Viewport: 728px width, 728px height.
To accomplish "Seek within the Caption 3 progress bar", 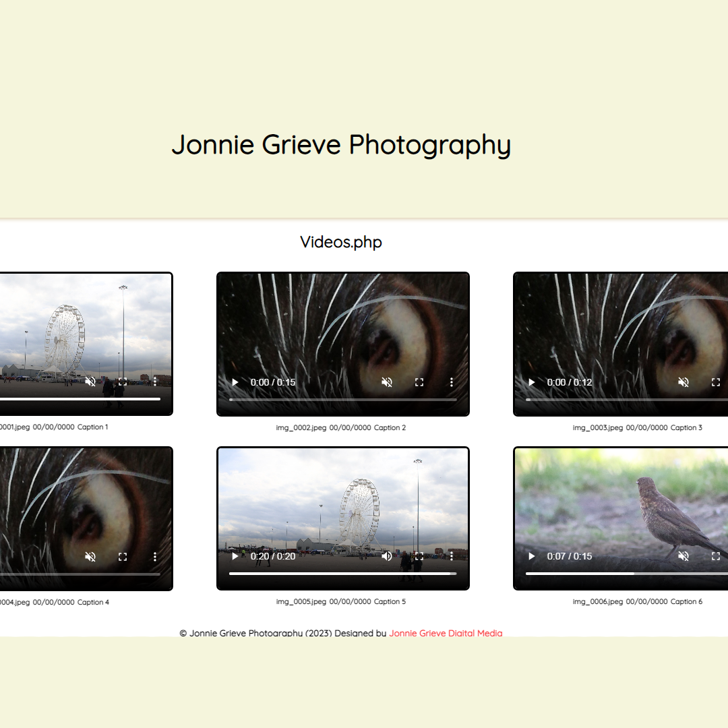I will (627, 399).
